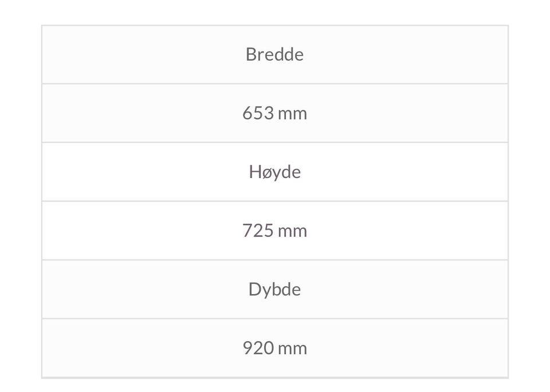Screen dimensions: 550x392
Task: Select the 653 mm width value
Action: (x=274, y=113)
